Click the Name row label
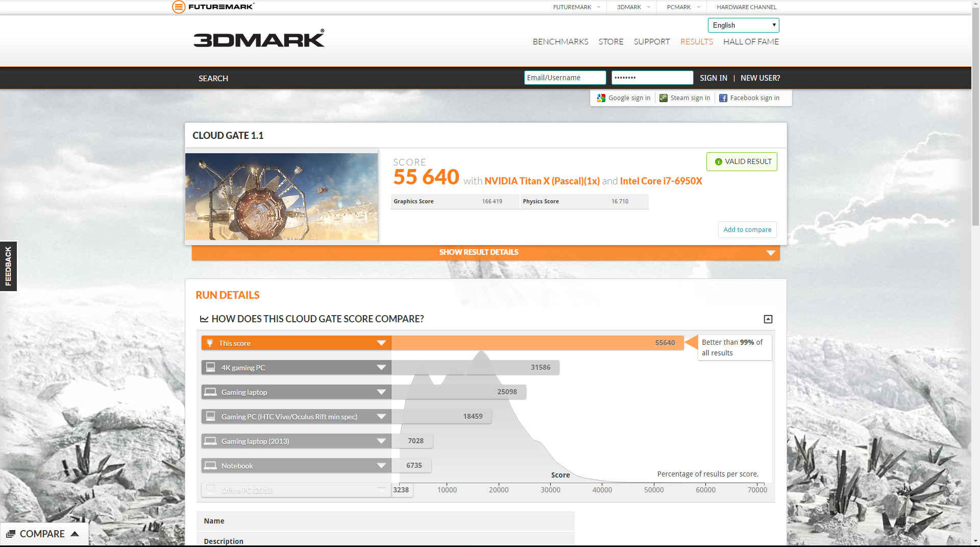The image size is (980, 547). tap(214, 521)
